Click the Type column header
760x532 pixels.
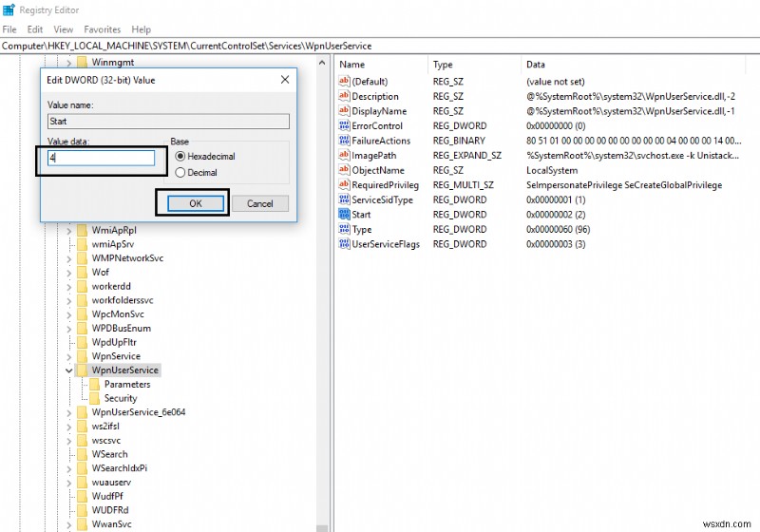pyautogui.click(x=474, y=65)
